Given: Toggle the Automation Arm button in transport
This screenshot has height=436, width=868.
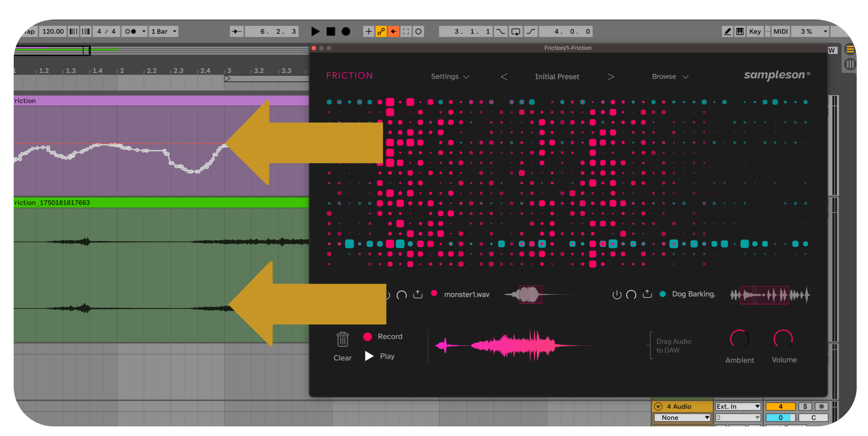Looking at the screenshot, I should [381, 31].
